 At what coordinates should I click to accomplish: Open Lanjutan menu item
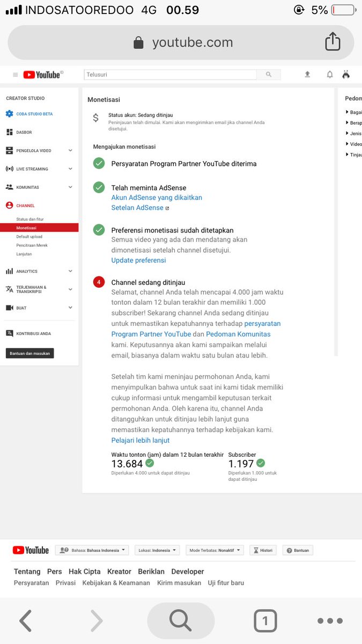[x=24, y=254]
